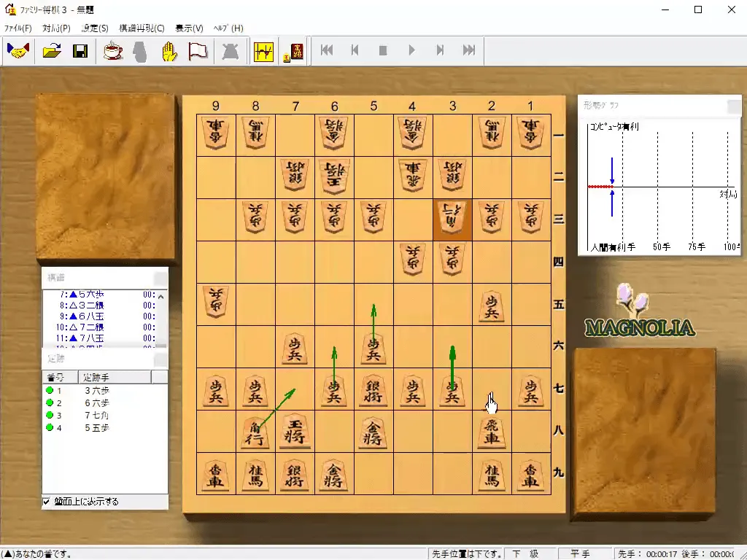Save the current game record
Screen dimensions: 747x560
81,50
